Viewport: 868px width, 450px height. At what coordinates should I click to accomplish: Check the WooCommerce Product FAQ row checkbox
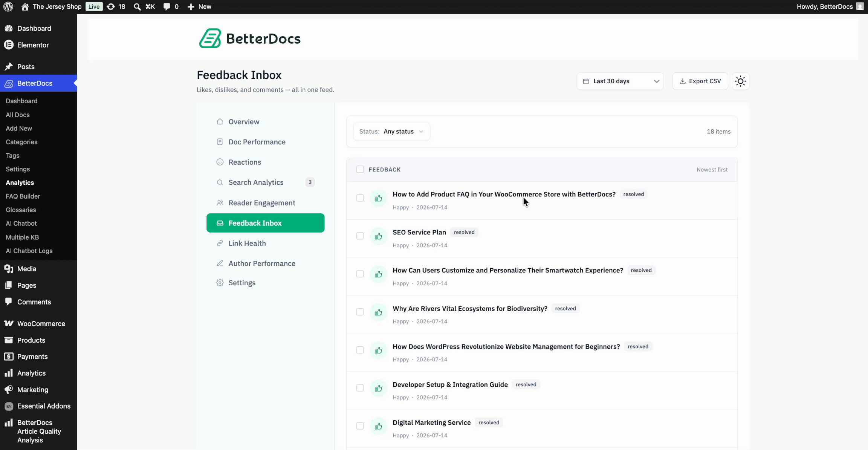click(x=360, y=198)
